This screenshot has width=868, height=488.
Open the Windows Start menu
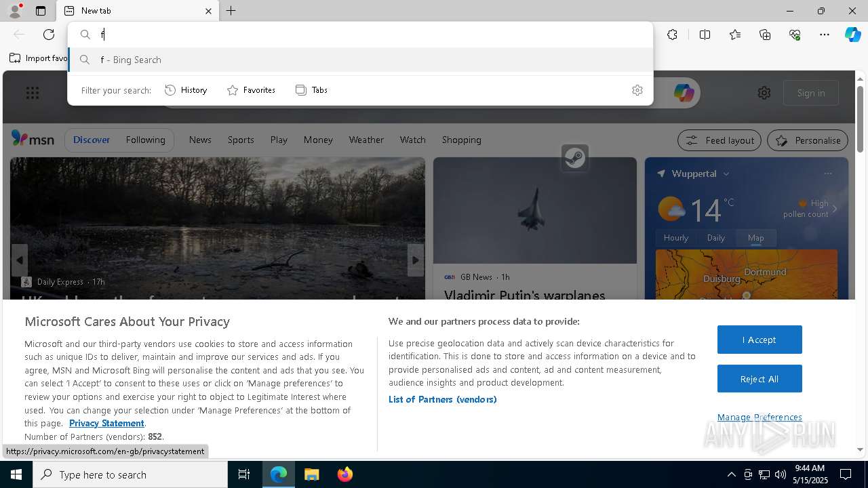point(16,474)
